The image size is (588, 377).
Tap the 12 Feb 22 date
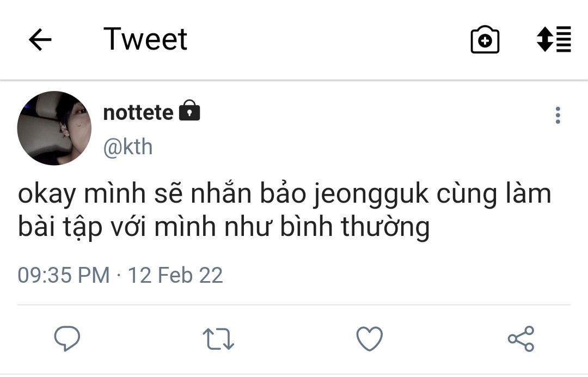pos(175,275)
